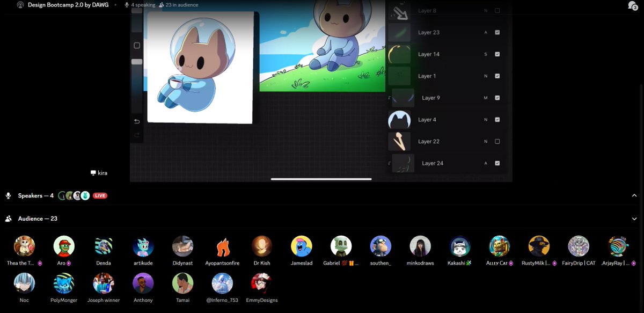
Task: Toggle Layer 22 visibility checkbox
Action: pyautogui.click(x=497, y=142)
